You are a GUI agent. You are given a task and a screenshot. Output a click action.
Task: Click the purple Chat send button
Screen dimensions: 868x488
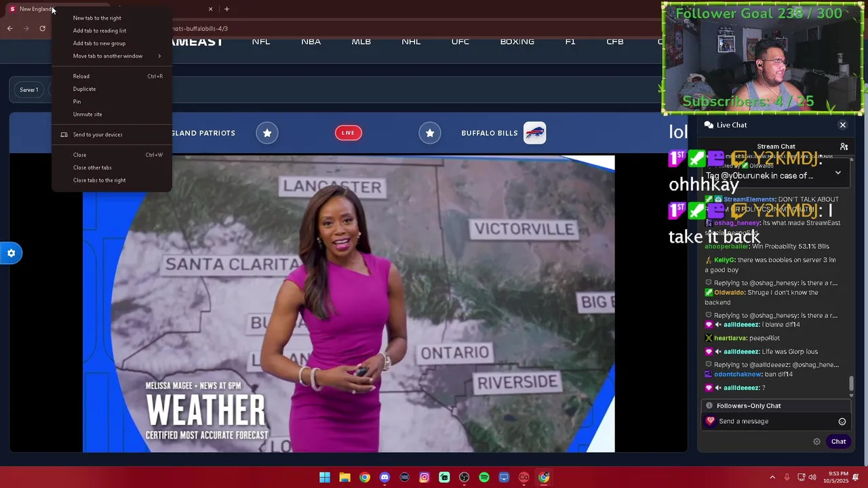839,441
